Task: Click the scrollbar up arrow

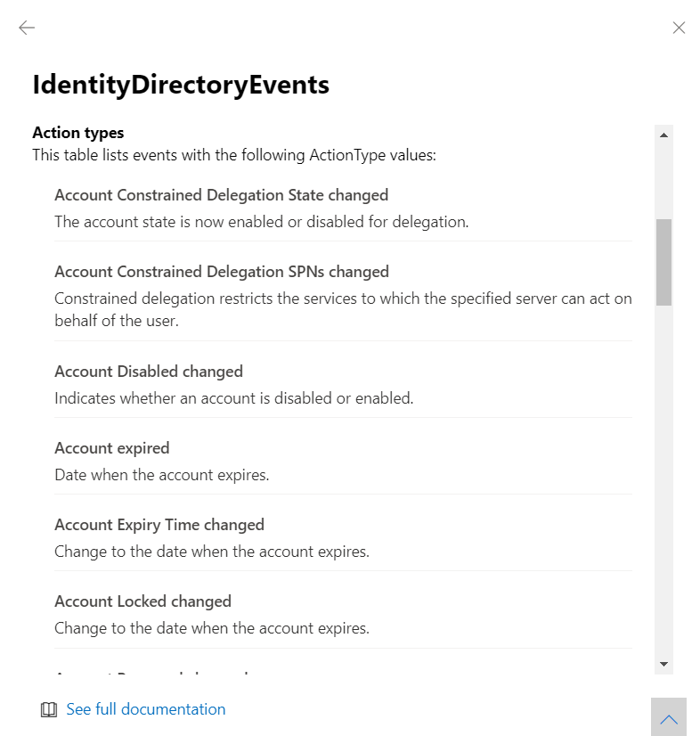Action: point(663,135)
